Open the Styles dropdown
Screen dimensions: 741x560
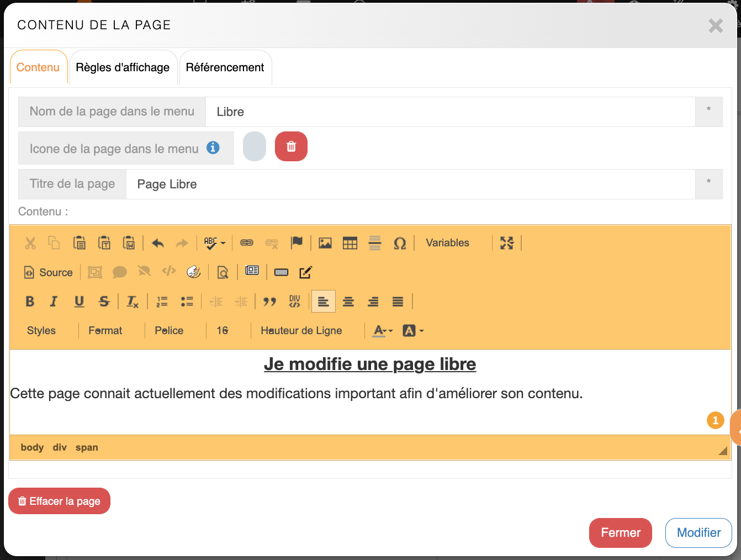(x=41, y=331)
